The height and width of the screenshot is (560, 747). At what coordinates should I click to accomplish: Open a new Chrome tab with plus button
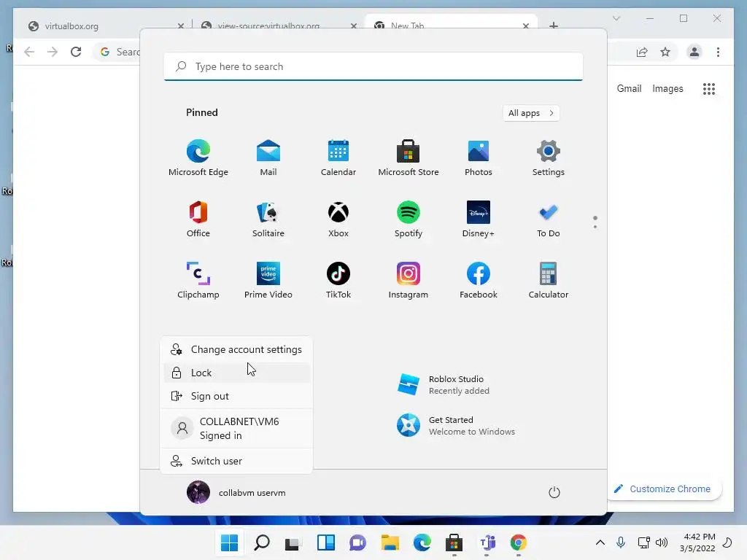[554, 26]
